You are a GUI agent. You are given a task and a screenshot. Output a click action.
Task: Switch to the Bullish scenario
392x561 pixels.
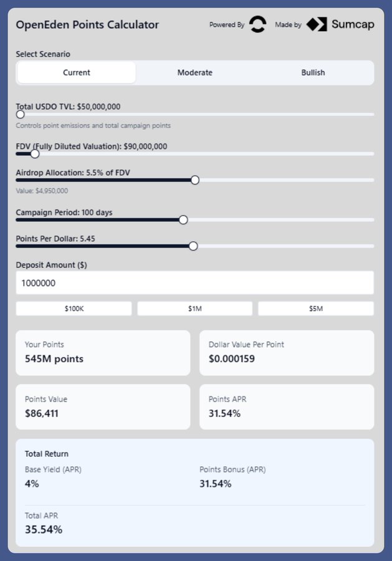pos(313,73)
